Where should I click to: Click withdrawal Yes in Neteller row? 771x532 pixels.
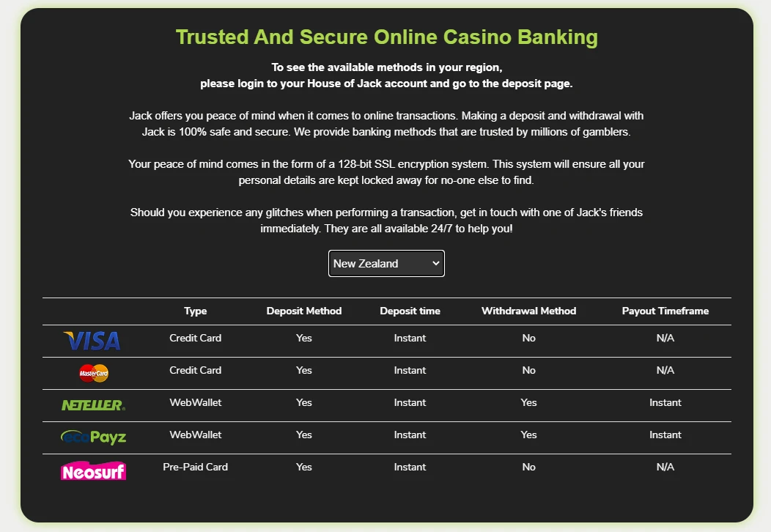click(x=529, y=402)
